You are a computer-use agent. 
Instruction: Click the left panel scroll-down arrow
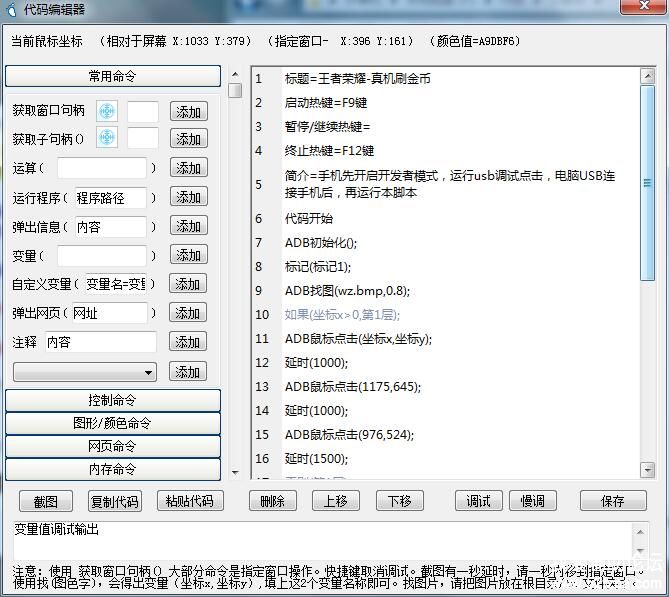[235, 472]
